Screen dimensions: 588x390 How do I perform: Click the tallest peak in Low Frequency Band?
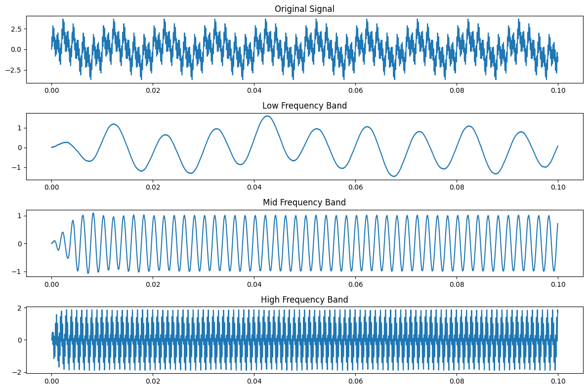tap(267, 116)
